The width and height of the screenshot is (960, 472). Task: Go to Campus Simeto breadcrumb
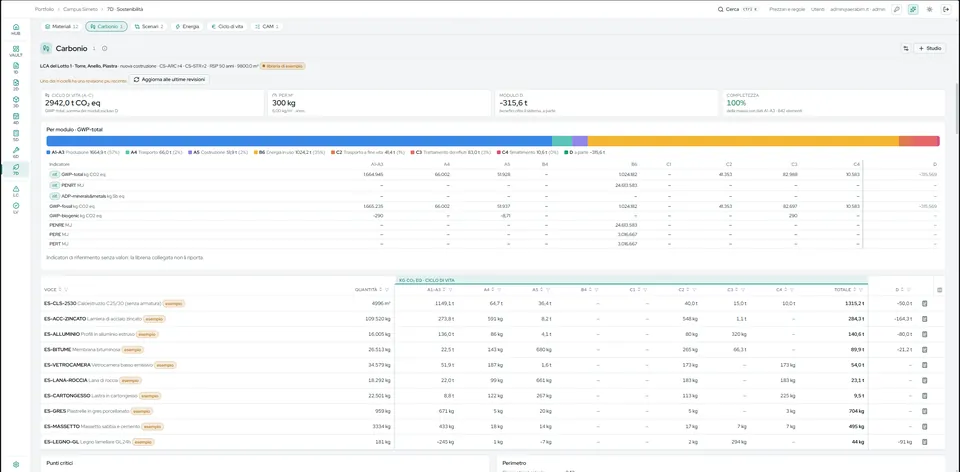(80, 9)
